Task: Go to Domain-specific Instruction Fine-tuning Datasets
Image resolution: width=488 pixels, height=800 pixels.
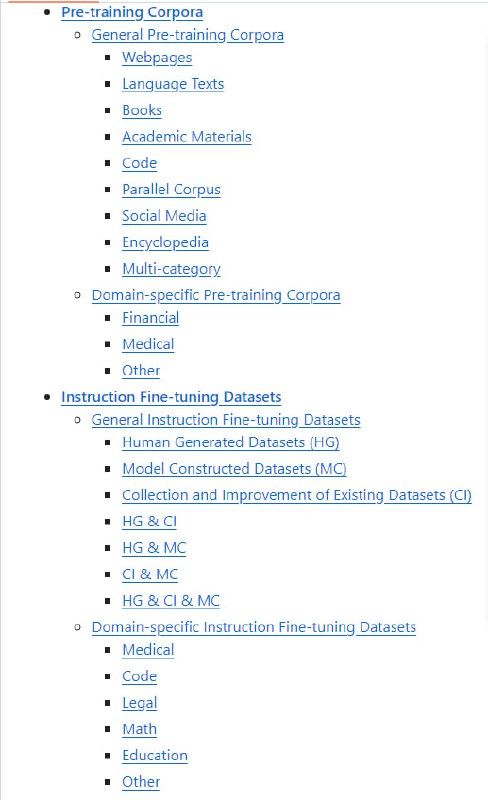Action: pos(254,627)
